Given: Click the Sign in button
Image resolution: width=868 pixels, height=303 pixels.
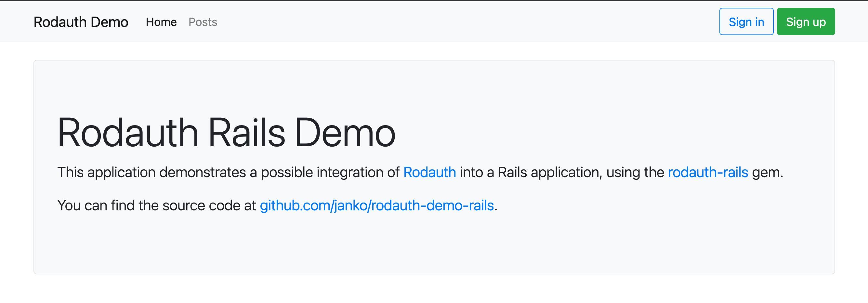Looking at the screenshot, I should pyautogui.click(x=746, y=22).
